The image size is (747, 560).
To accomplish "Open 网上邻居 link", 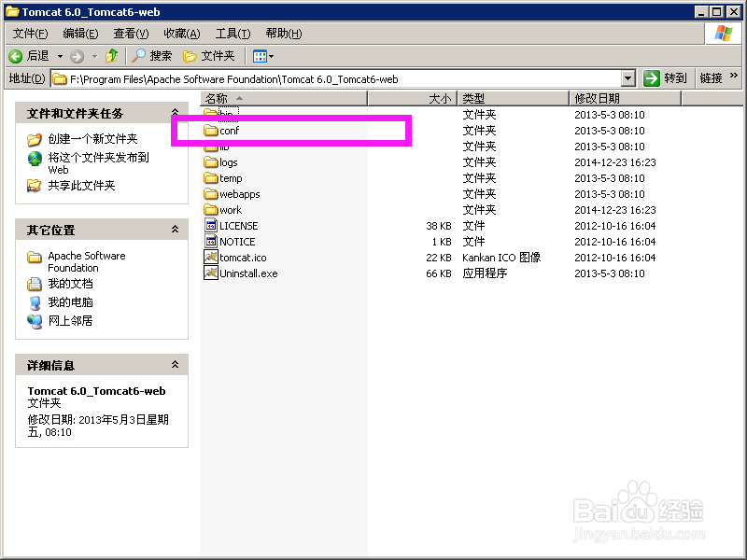I will [70, 321].
